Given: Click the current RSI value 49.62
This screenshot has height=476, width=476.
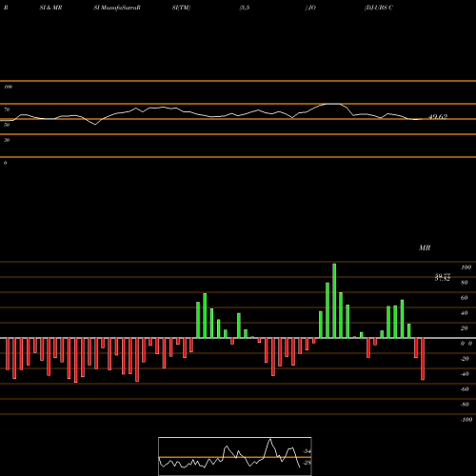Looking at the screenshot, I should click(x=438, y=117).
